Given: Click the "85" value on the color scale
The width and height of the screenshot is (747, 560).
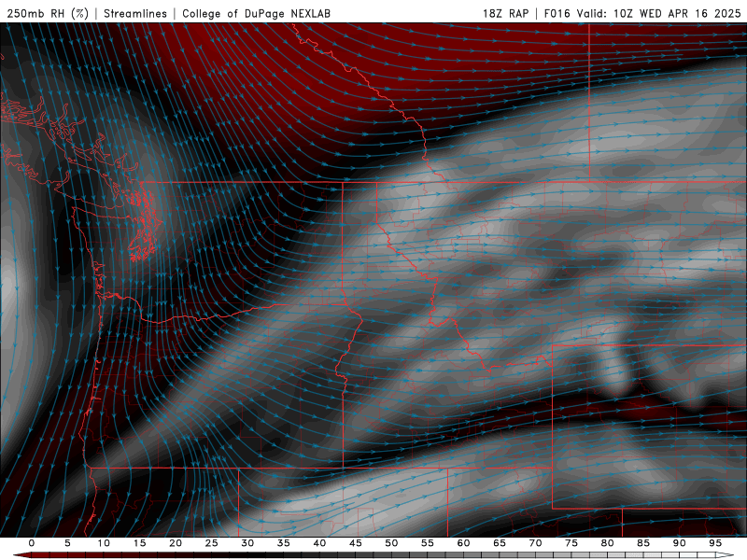Looking at the screenshot, I should 643,543.
